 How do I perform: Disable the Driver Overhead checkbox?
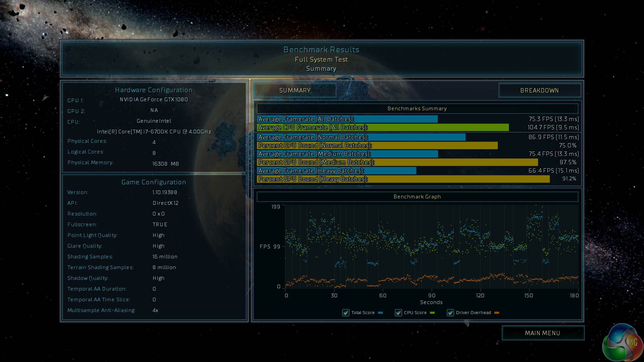click(450, 313)
